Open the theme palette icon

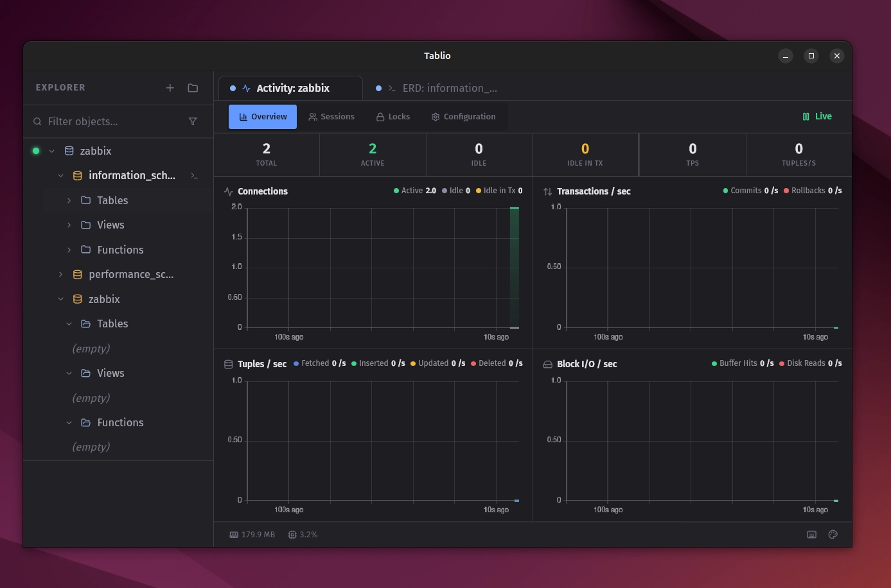[x=833, y=535]
